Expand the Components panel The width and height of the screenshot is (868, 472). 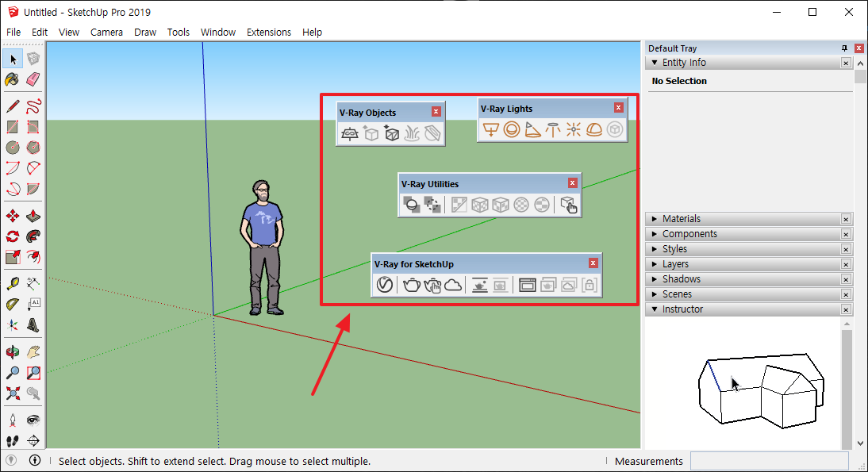click(655, 233)
